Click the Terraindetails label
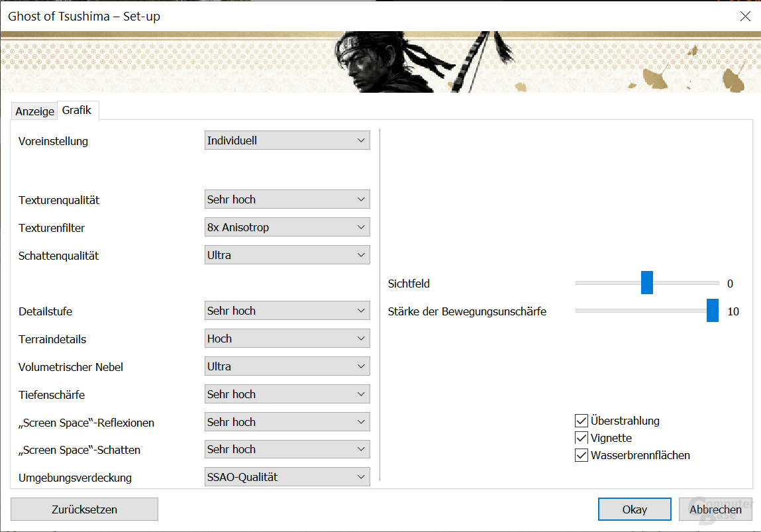761x532 pixels. point(52,339)
